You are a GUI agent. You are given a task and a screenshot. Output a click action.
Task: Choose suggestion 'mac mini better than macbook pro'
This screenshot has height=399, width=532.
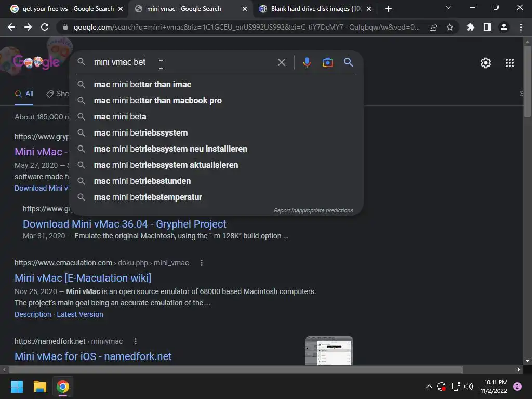216,101
